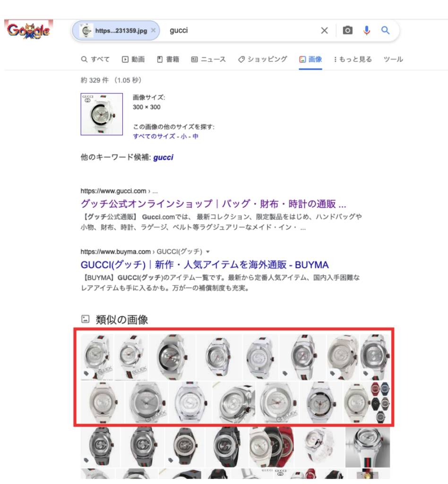
Task: Remove the uploaded image chip https...231359.jpg
Action: click(x=153, y=30)
